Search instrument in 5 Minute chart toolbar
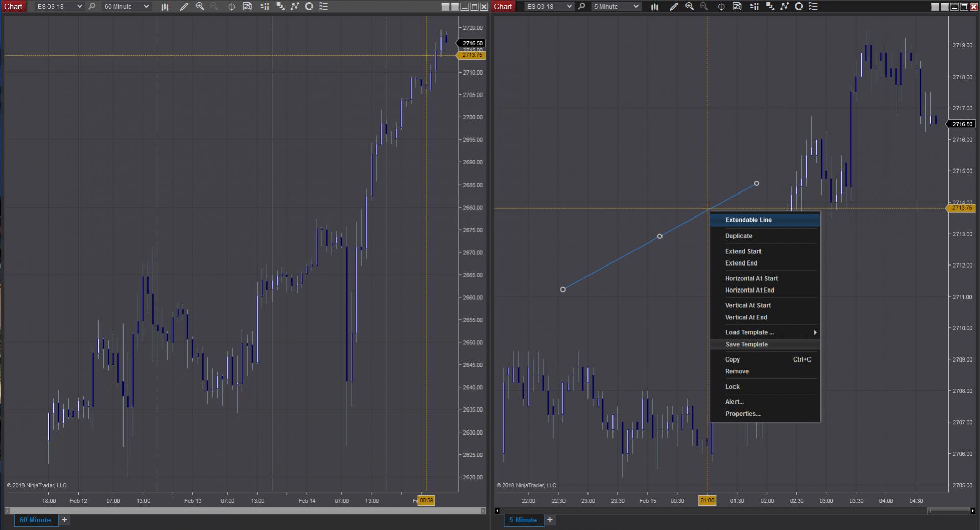Viewport: 980px width, 530px height. point(582,7)
